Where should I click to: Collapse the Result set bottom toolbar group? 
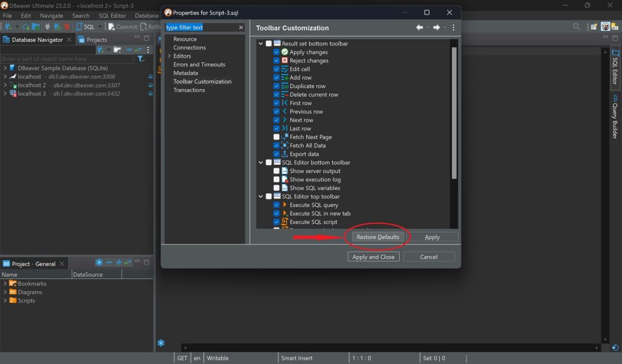click(x=261, y=44)
